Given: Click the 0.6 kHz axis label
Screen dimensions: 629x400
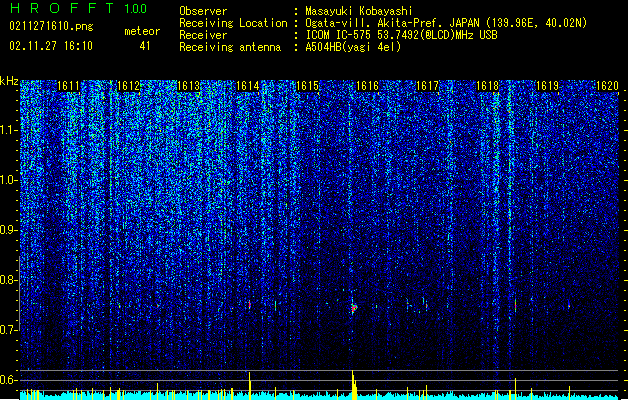Looking at the screenshot, I should 9,380.
